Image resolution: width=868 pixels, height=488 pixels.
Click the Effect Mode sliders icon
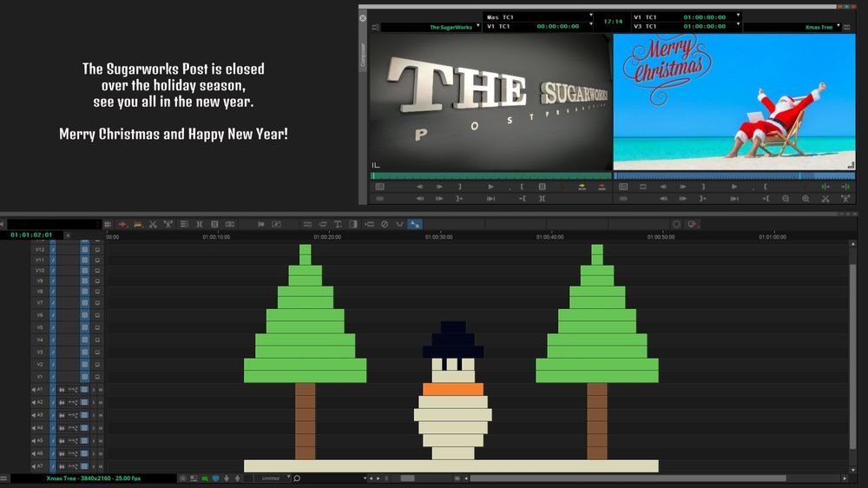click(x=307, y=224)
